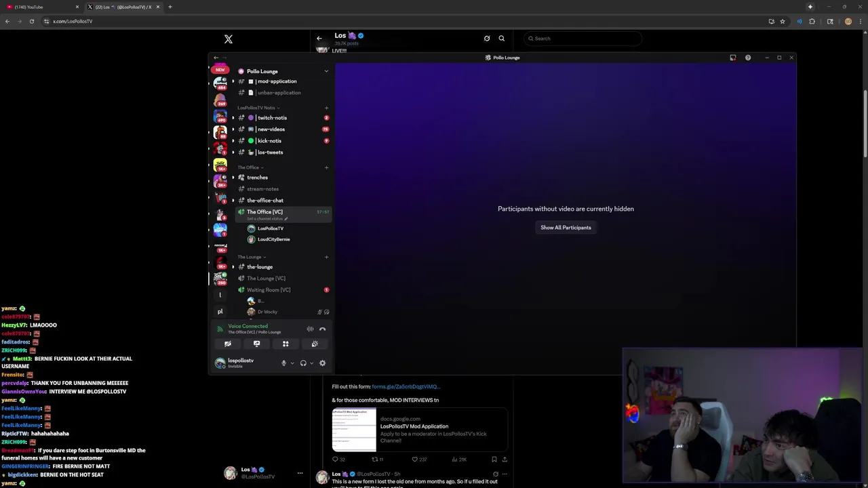This screenshot has height=488, width=868.
Task: Open the server with 690 badge
Action: [x=220, y=116]
